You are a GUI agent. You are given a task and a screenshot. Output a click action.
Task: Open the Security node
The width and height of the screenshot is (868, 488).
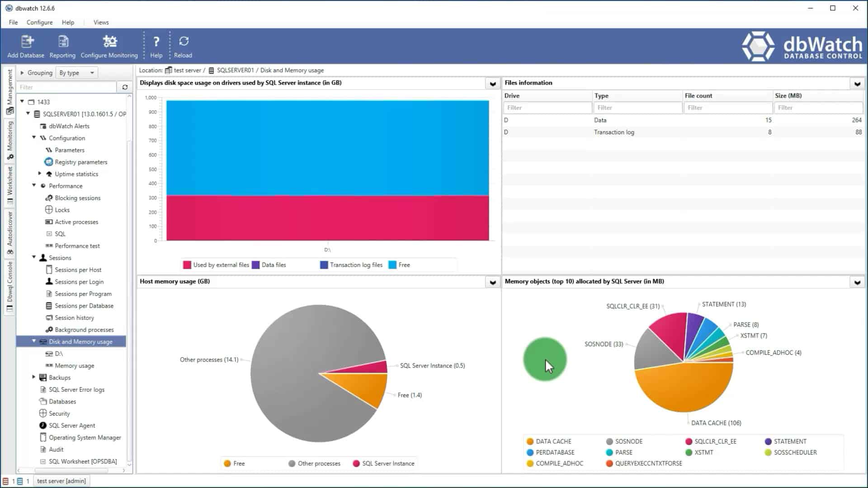tap(59, 413)
